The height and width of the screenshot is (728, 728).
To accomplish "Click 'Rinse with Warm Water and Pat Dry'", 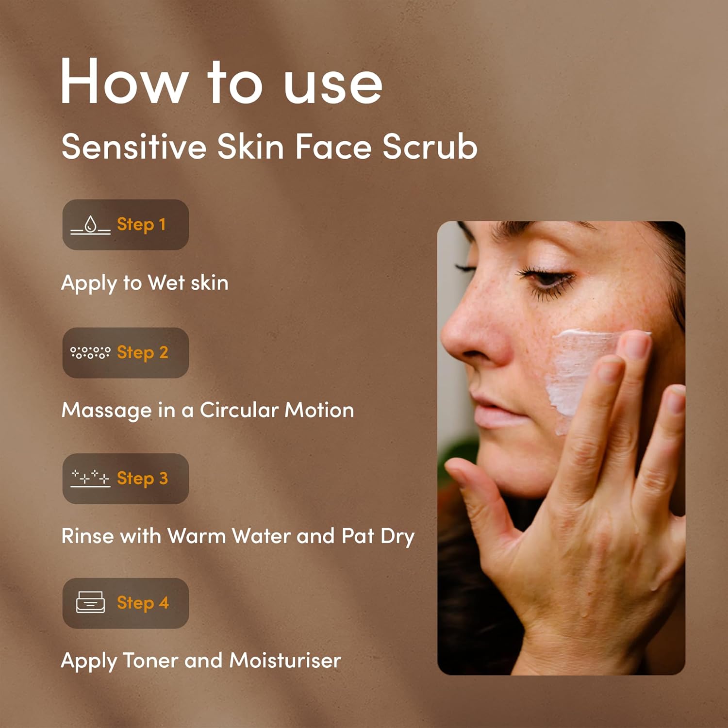I will point(238,537).
